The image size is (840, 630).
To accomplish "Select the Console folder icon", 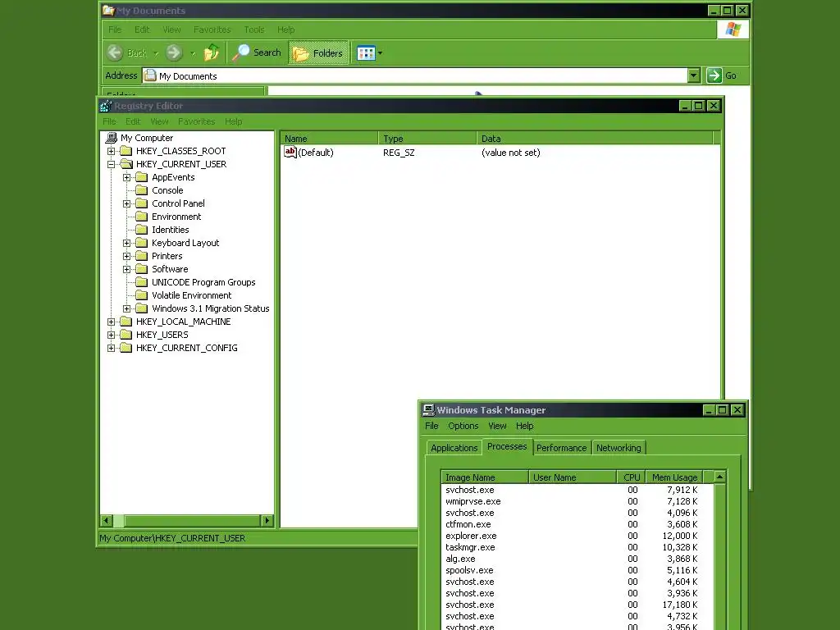I will (141, 190).
